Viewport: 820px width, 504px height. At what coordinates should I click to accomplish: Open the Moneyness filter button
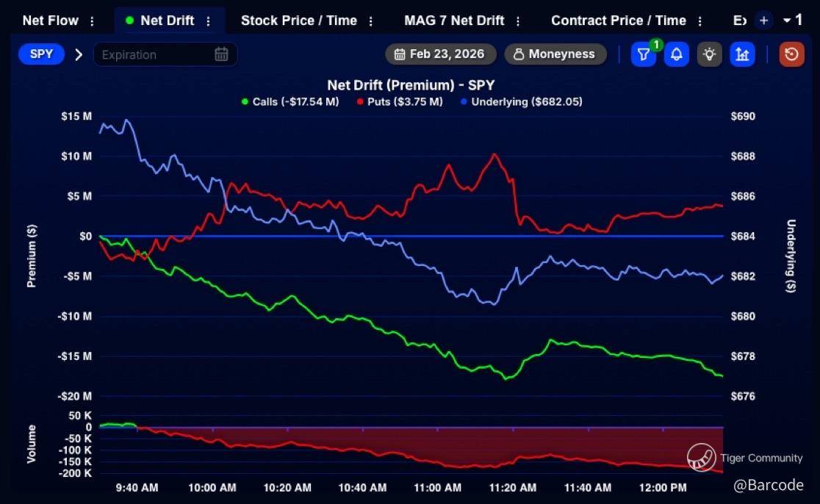click(x=555, y=54)
